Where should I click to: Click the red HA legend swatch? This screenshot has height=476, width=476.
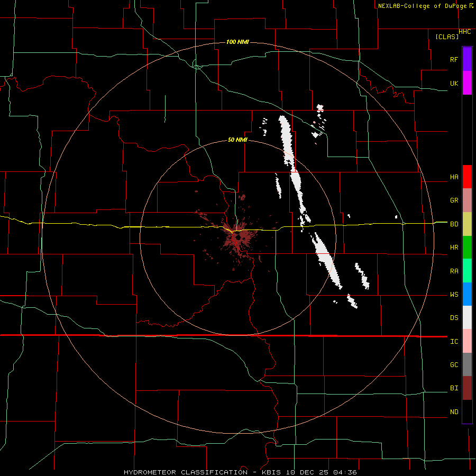point(467,177)
